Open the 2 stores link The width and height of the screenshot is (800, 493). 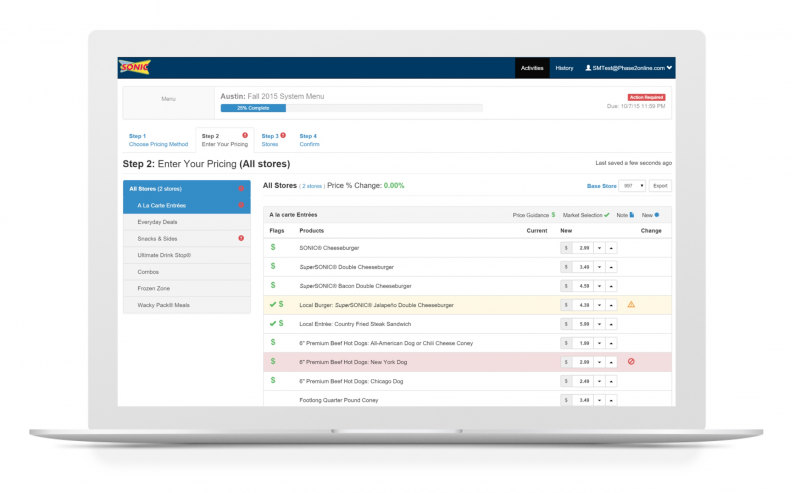[312, 186]
